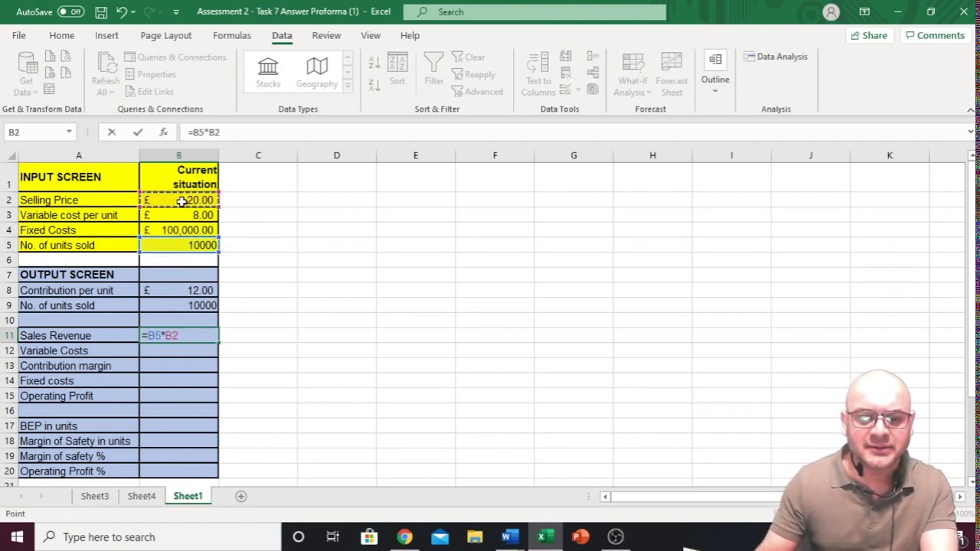The image size is (980, 551).
Task: Click the Save icon in title bar
Action: [101, 12]
